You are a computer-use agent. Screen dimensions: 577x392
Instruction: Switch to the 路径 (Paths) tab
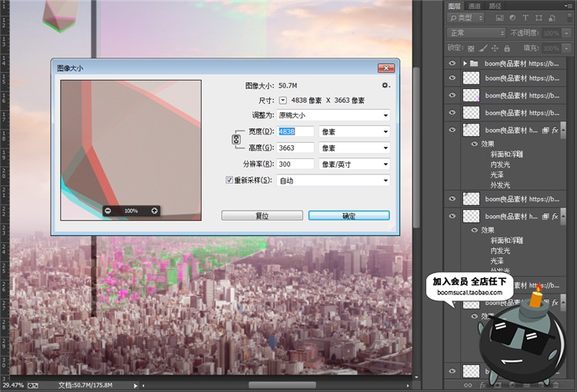click(x=493, y=5)
